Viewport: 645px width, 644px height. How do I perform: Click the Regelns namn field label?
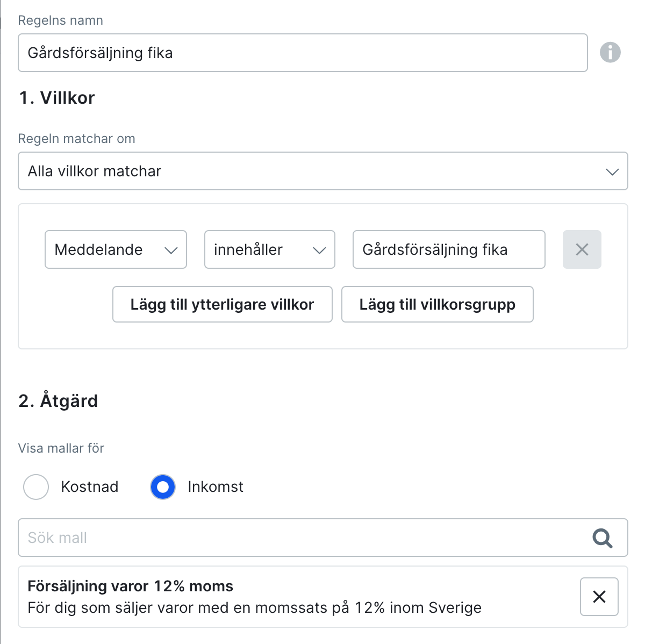[60, 20]
